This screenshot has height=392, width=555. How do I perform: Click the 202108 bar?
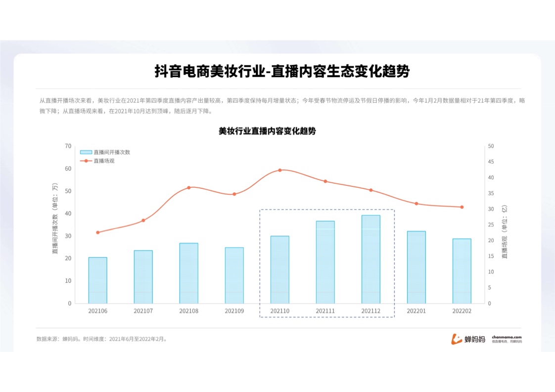pos(188,273)
